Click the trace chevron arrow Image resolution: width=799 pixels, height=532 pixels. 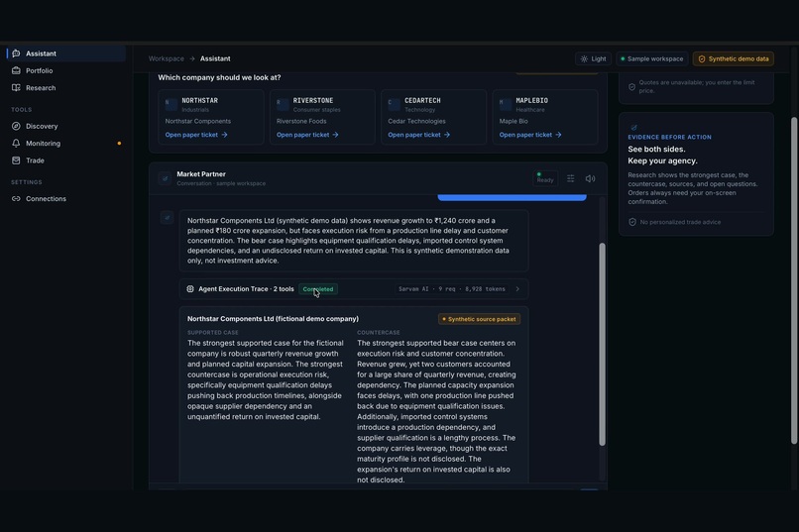coord(517,289)
